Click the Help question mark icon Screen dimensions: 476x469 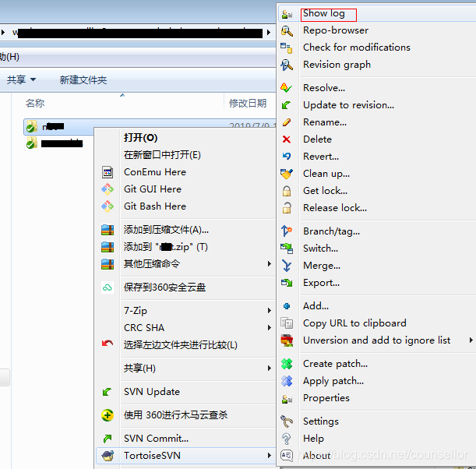pyautogui.click(x=287, y=439)
